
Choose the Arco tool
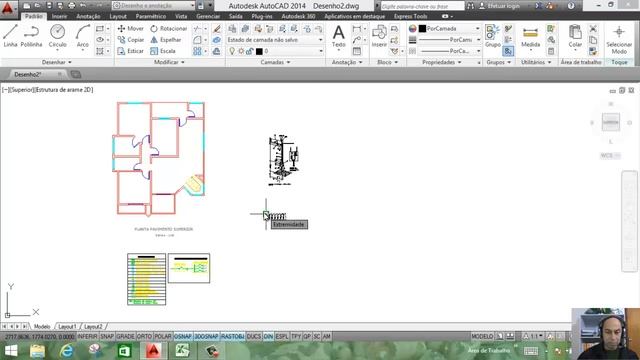click(x=82, y=36)
